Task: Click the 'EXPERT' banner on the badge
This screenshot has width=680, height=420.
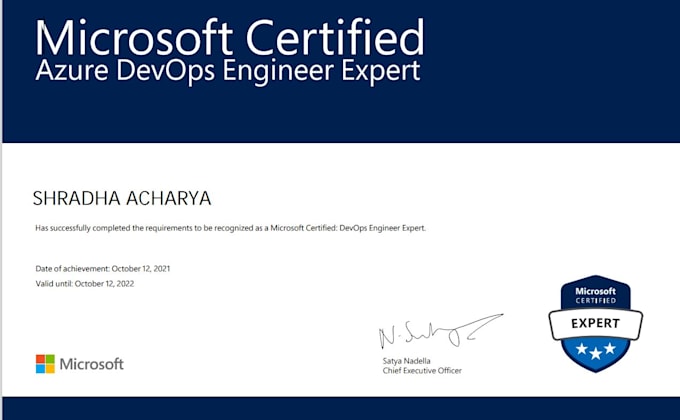Action: point(595,324)
